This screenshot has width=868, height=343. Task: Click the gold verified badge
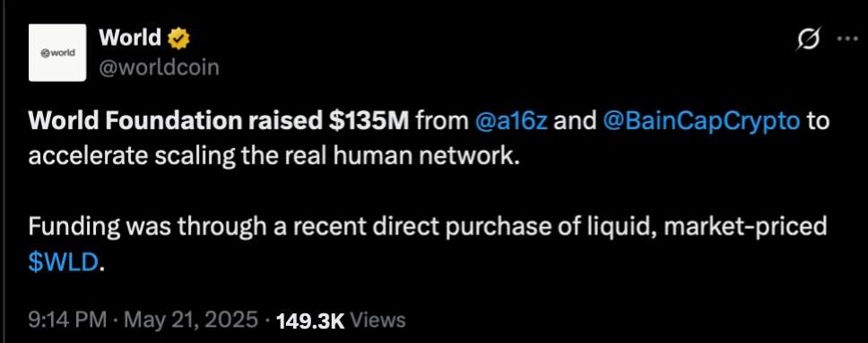[x=178, y=39]
